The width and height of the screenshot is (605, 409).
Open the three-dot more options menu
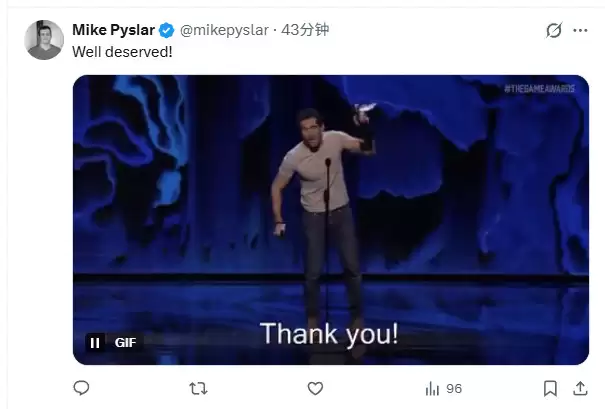(x=580, y=31)
